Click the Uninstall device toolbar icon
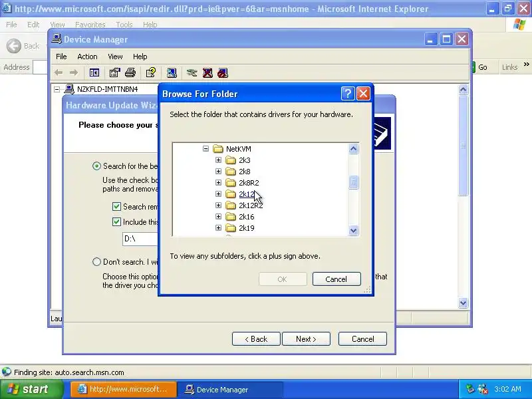 (207, 72)
